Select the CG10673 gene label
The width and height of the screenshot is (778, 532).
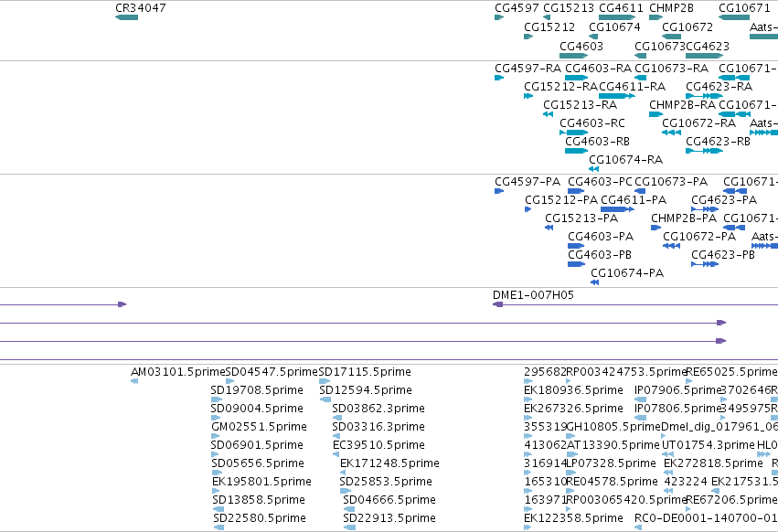[660, 46]
